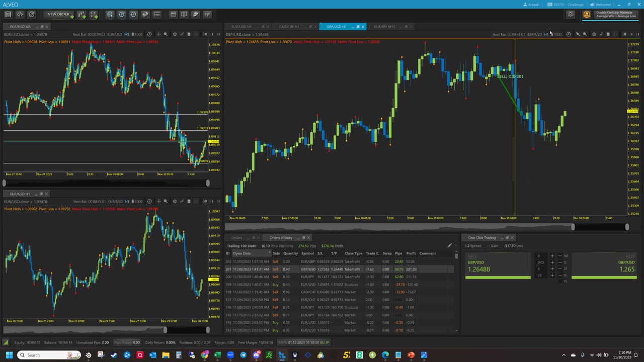Image resolution: width=644 pixels, height=362 pixels.
Task: Click the drawing tools icon in GBP/USD chart
Action: point(601,34)
